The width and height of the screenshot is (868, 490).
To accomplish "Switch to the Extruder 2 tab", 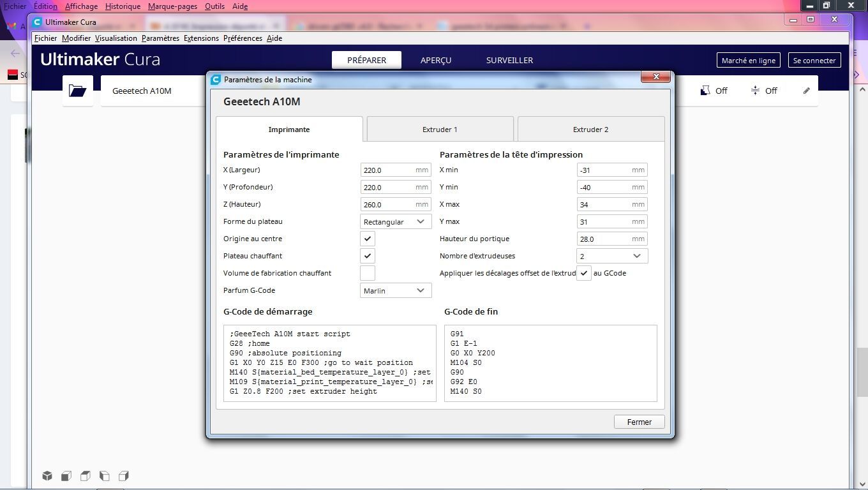I will pos(590,129).
